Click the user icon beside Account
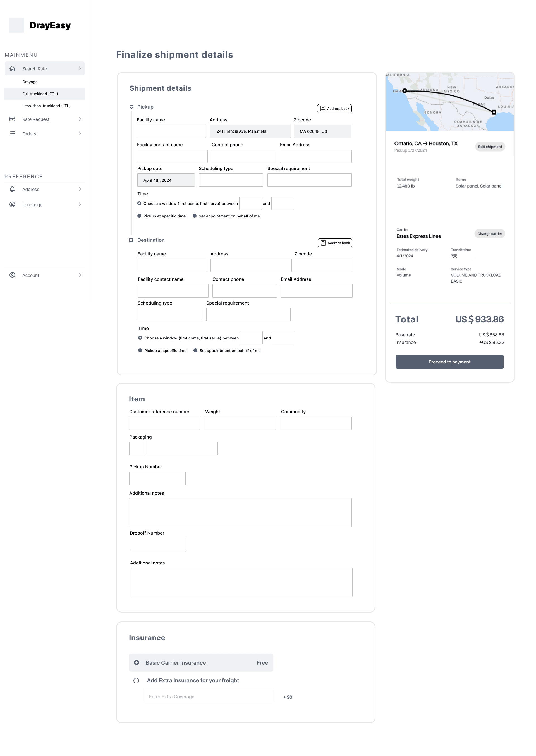 (12, 275)
